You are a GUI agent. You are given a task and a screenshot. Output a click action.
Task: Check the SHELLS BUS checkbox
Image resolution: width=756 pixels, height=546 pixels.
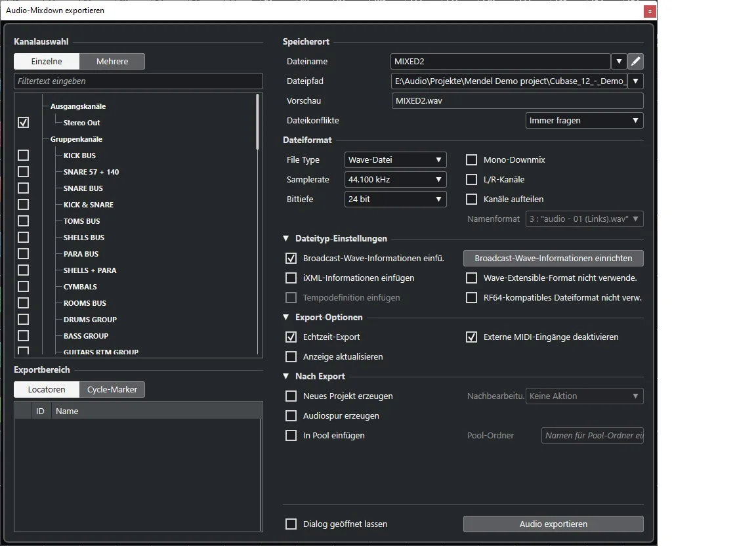23,238
